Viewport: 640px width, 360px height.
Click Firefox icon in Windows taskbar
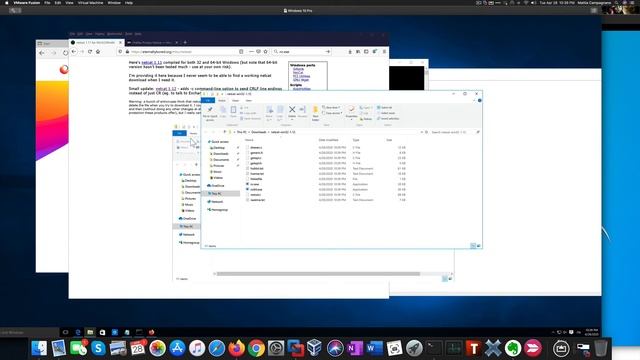(151, 332)
